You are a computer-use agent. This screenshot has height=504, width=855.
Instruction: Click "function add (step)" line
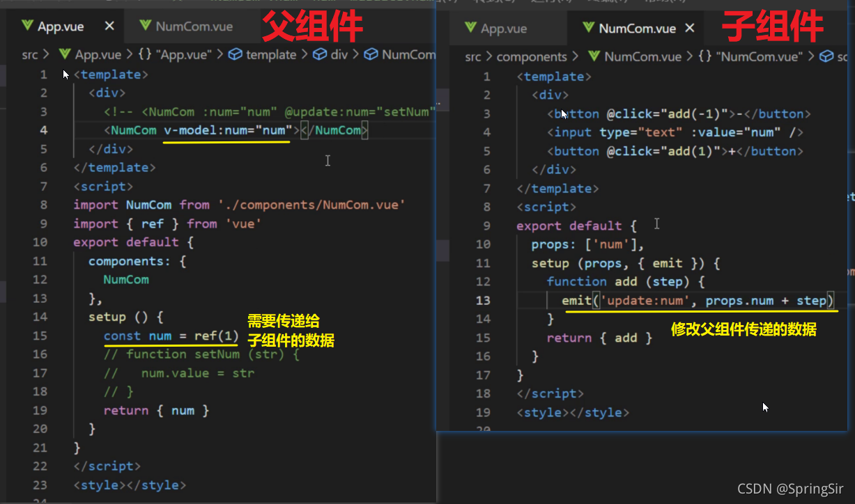coord(626,282)
